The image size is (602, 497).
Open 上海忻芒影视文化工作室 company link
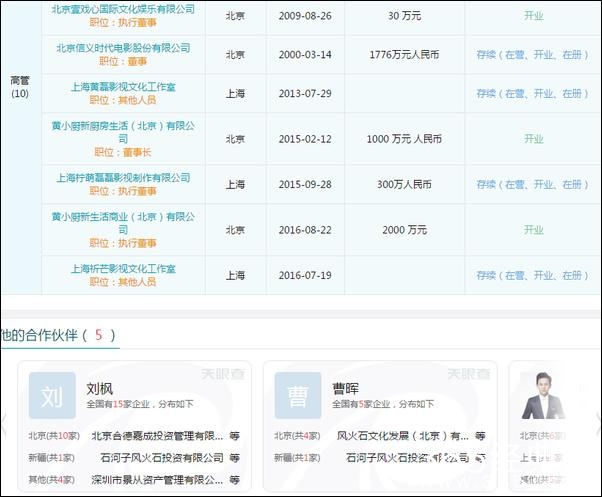(123, 269)
